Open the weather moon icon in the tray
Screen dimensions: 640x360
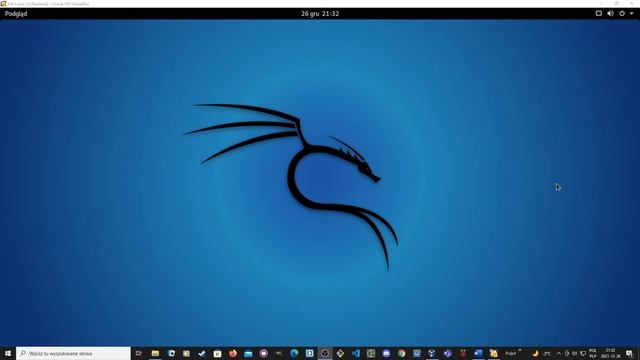tap(535, 353)
